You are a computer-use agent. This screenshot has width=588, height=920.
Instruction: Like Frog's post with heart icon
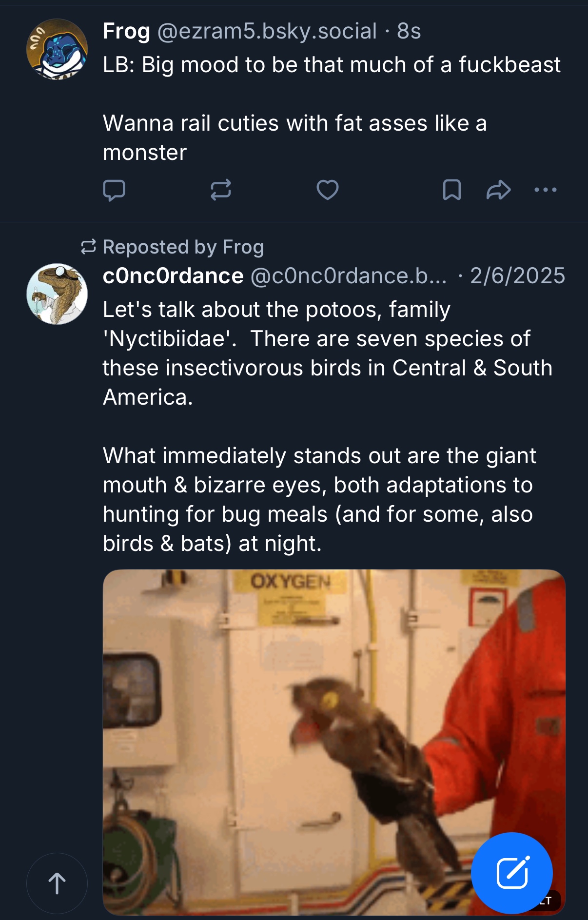[x=328, y=190]
